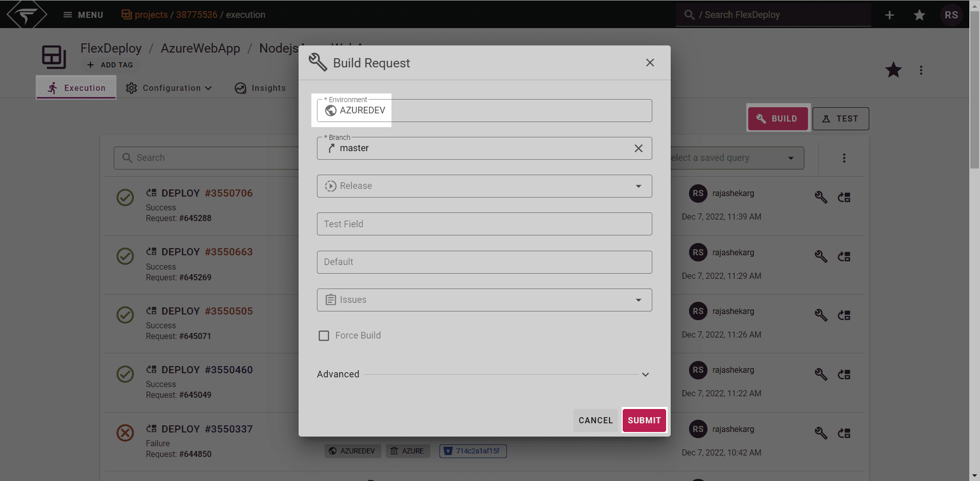Close the Build Request dialog
Screen dimensions: 980x481
click(650, 62)
